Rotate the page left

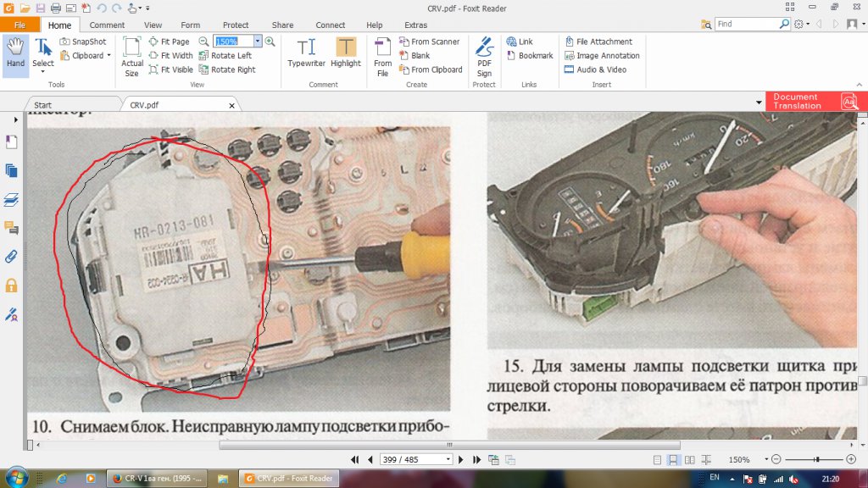pyautogui.click(x=225, y=55)
